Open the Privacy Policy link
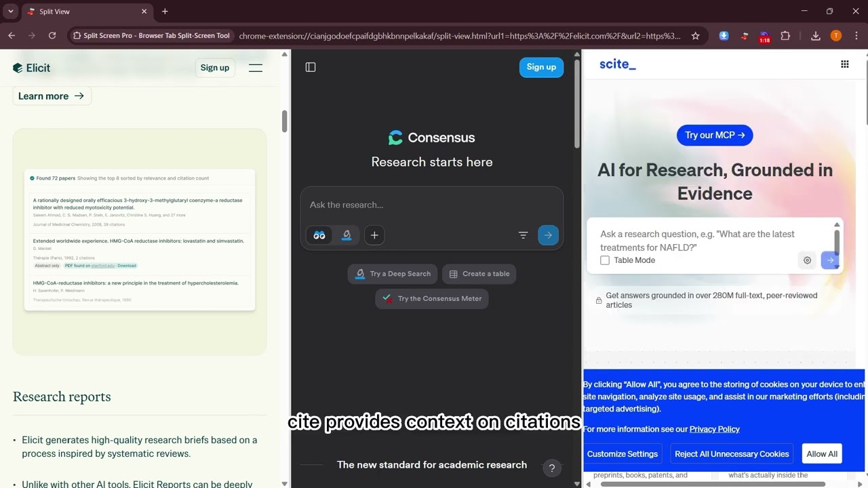This screenshot has height=488, width=868. (714, 429)
